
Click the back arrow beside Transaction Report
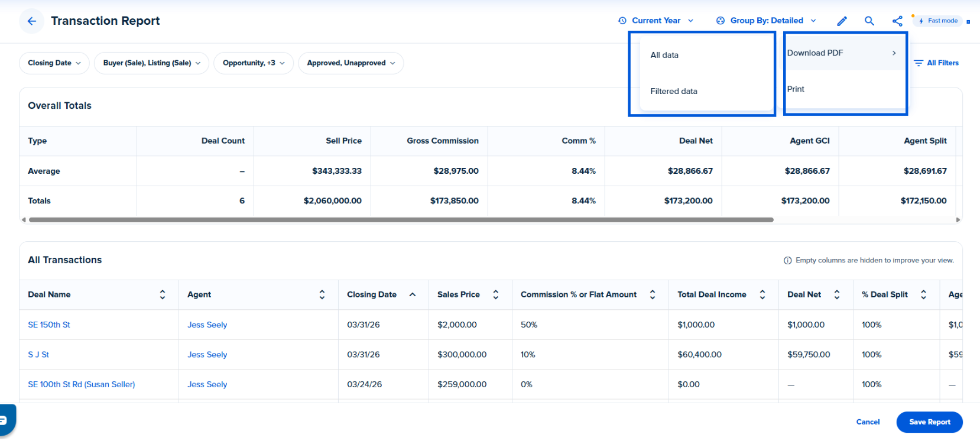[31, 21]
